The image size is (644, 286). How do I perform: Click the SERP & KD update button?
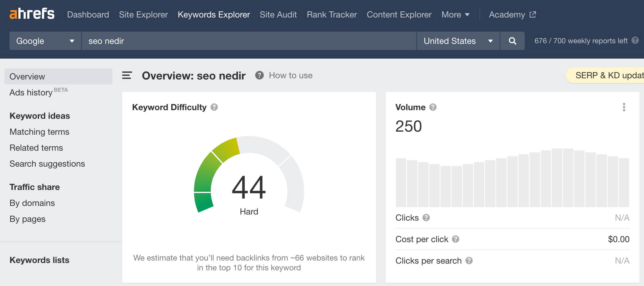click(x=605, y=75)
